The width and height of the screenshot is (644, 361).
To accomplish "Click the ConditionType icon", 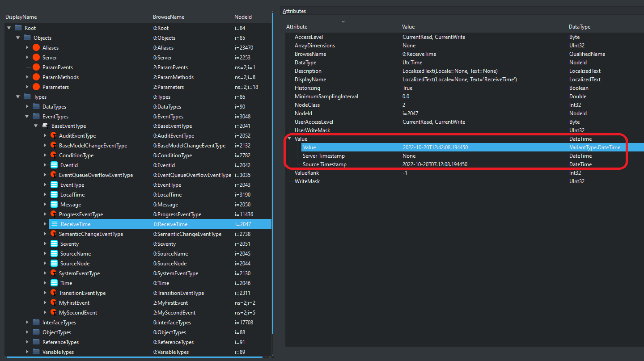I will coord(54,155).
